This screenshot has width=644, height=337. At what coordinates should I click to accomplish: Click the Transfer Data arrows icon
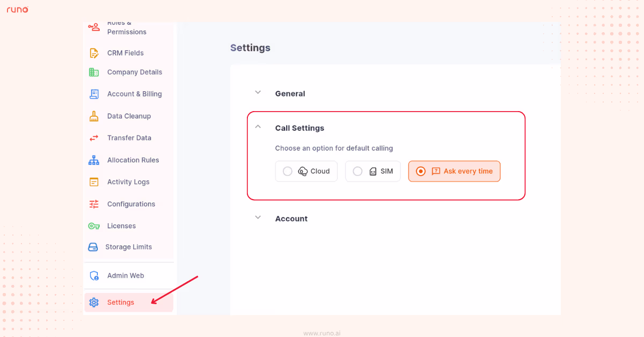93,138
